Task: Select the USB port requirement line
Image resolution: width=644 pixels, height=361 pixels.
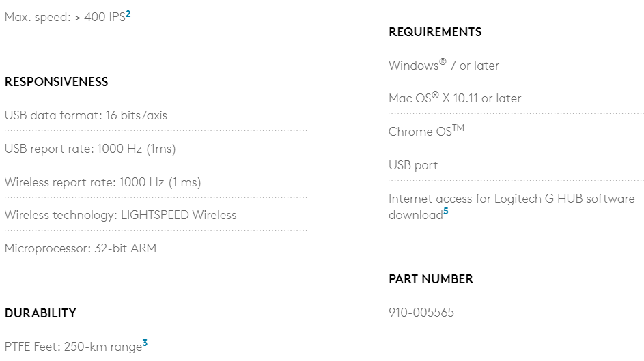Action: point(413,165)
